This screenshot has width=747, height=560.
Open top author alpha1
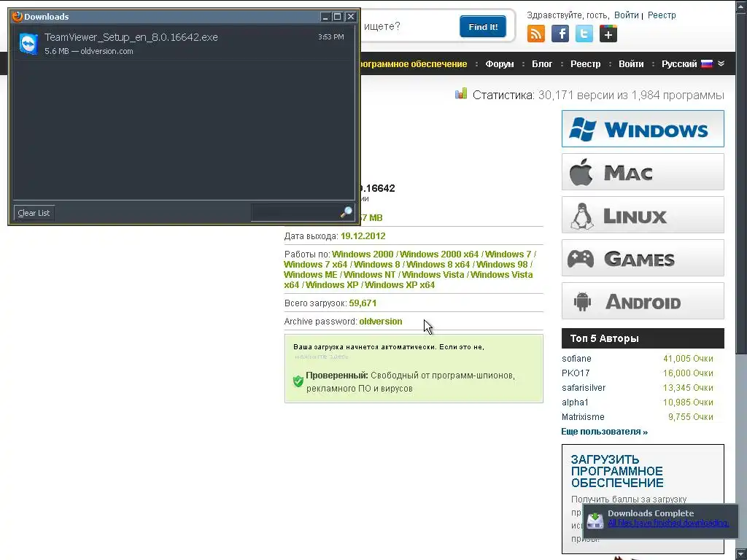pyautogui.click(x=575, y=402)
